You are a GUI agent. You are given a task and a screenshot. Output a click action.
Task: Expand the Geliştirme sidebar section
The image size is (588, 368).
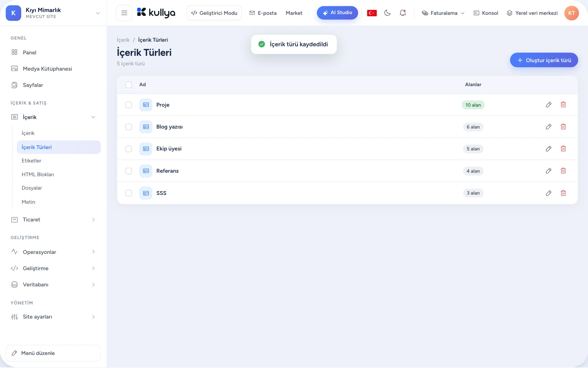pyautogui.click(x=53, y=268)
